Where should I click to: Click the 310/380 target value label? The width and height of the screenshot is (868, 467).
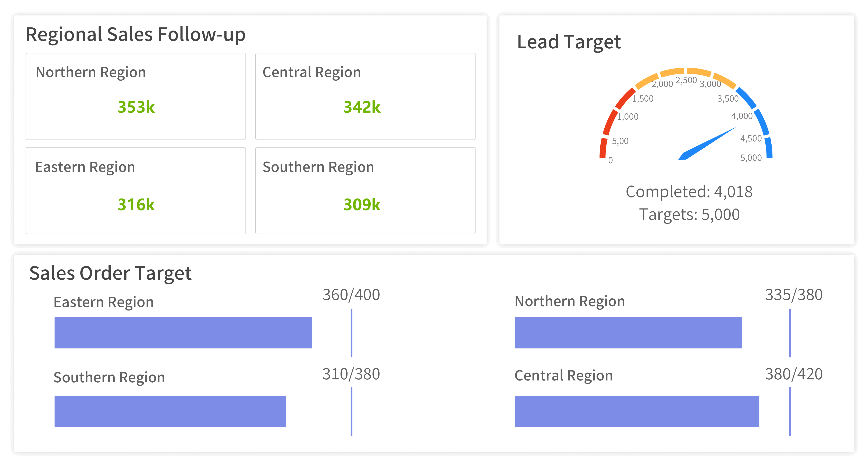click(351, 374)
